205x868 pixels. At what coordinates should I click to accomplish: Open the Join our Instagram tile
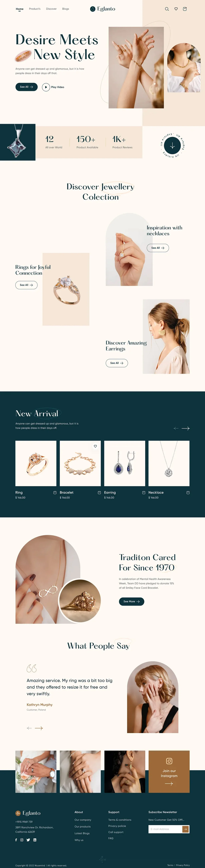[x=169, y=772]
